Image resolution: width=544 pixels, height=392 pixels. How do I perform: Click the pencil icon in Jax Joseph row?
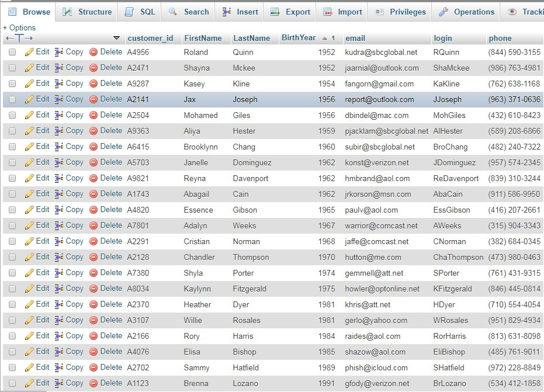tap(29, 99)
